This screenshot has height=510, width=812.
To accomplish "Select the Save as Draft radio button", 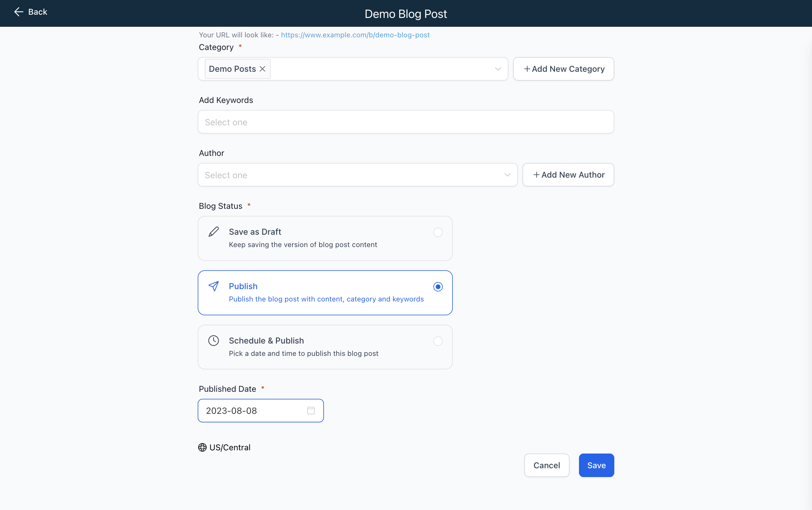I will tap(438, 232).
